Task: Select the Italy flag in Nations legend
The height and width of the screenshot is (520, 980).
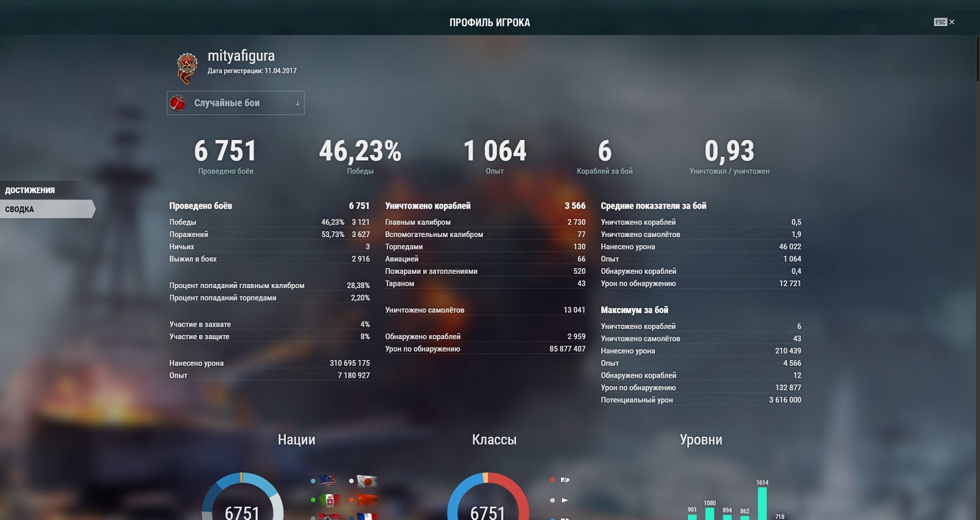Action: coord(328,500)
